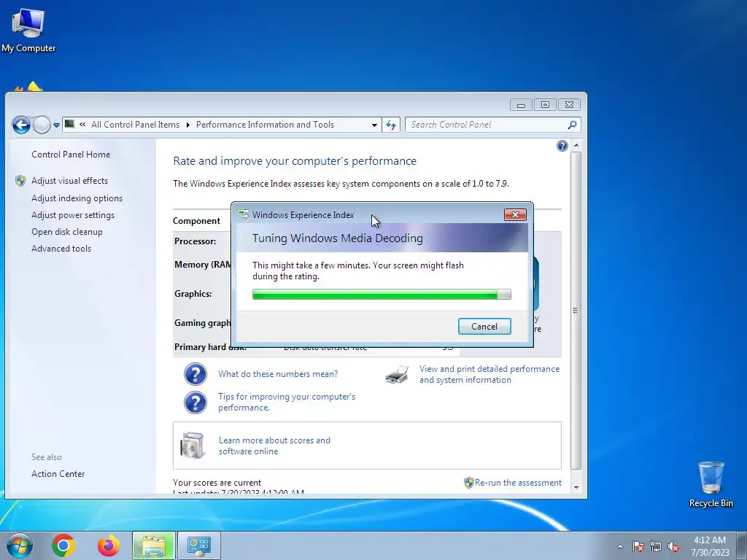Cancel the Windows Experience Index assessment
Viewport: 747px width, 560px height.
[x=484, y=326]
